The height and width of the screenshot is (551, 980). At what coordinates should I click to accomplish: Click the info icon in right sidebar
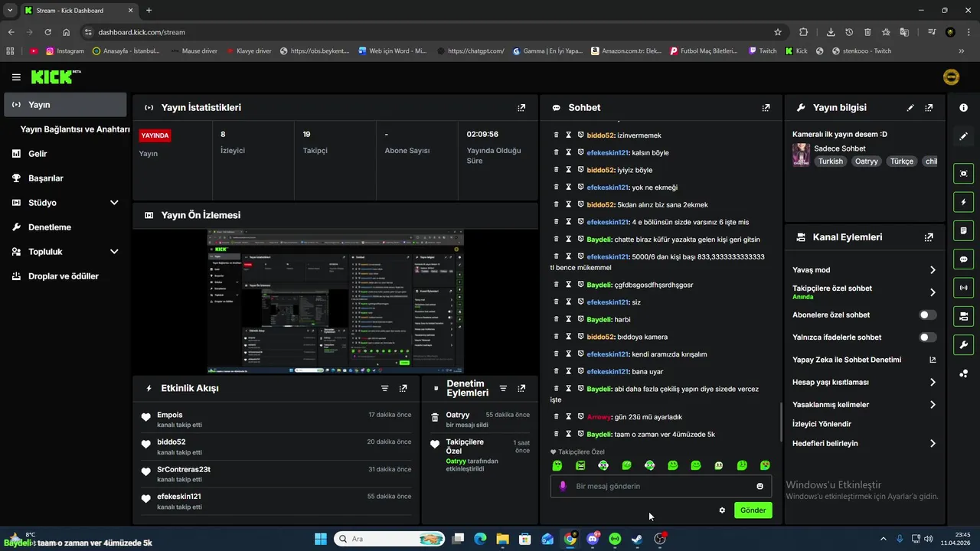(x=963, y=108)
